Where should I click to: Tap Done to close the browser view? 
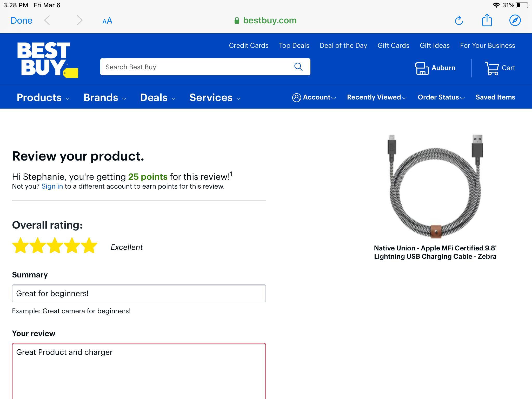tap(21, 20)
